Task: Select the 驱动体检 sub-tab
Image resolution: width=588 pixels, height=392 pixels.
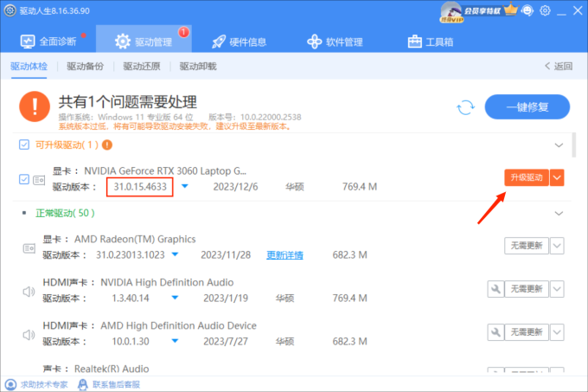Action: tap(29, 67)
